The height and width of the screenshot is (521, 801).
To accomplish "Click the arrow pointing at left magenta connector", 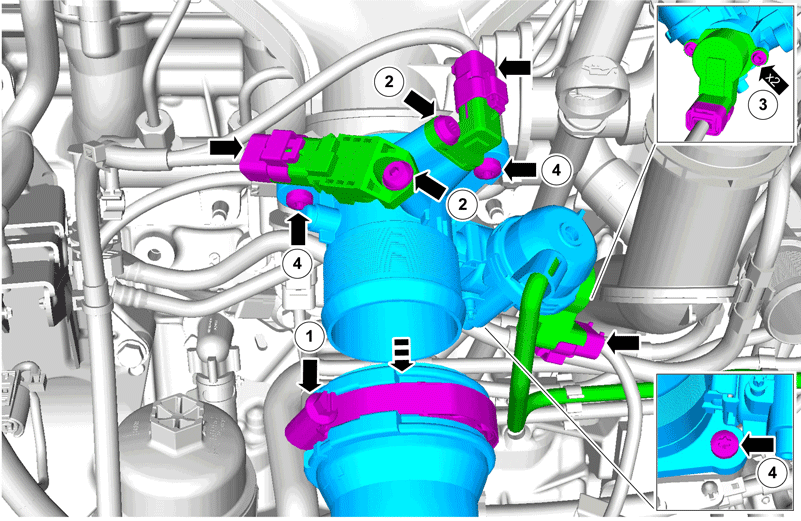I will click(x=225, y=148).
